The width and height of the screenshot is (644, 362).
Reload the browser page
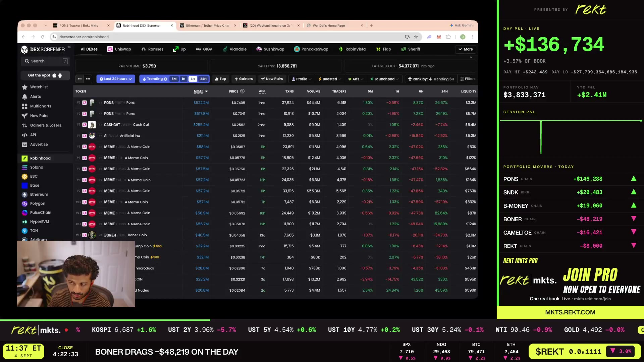(x=43, y=37)
